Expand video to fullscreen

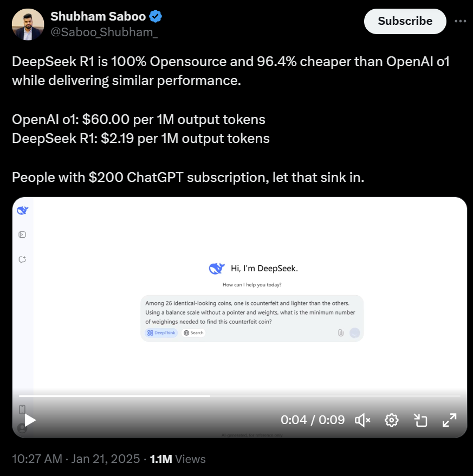(450, 420)
